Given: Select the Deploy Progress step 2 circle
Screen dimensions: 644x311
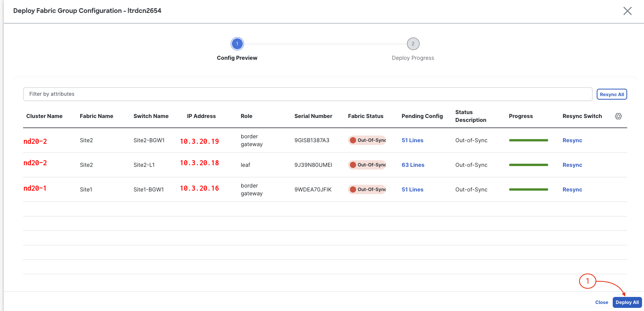Looking at the screenshot, I should coord(413,44).
